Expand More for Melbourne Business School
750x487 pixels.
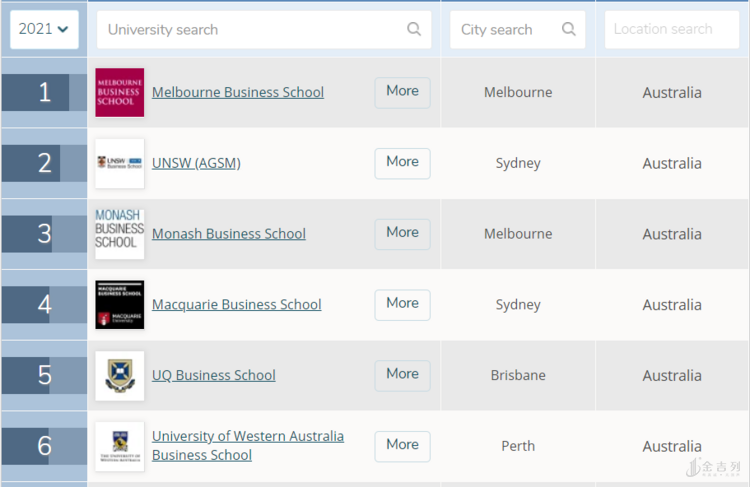coord(402,92)
